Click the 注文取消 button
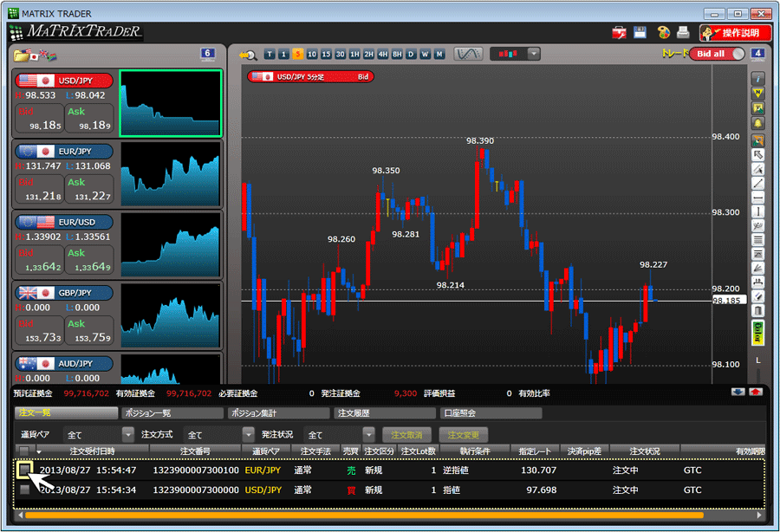The image size is (780, 532). pyautogui.click(x=406, y=435)
